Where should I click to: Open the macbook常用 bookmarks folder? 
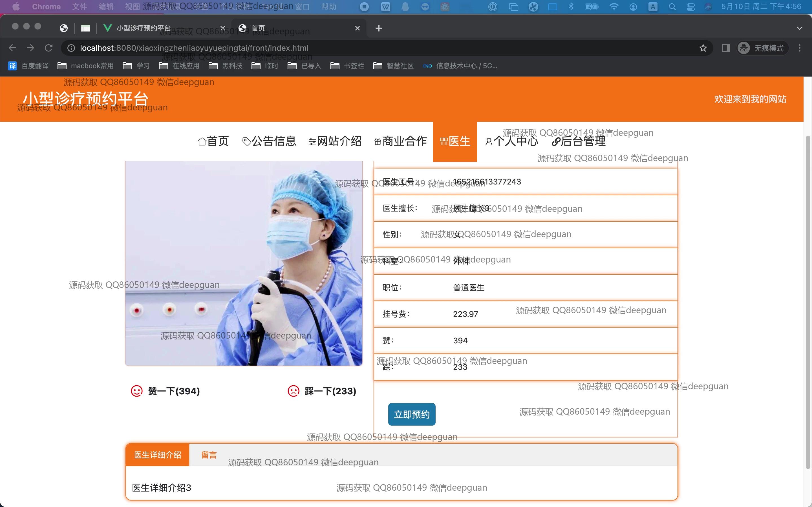tap(85, 66)
